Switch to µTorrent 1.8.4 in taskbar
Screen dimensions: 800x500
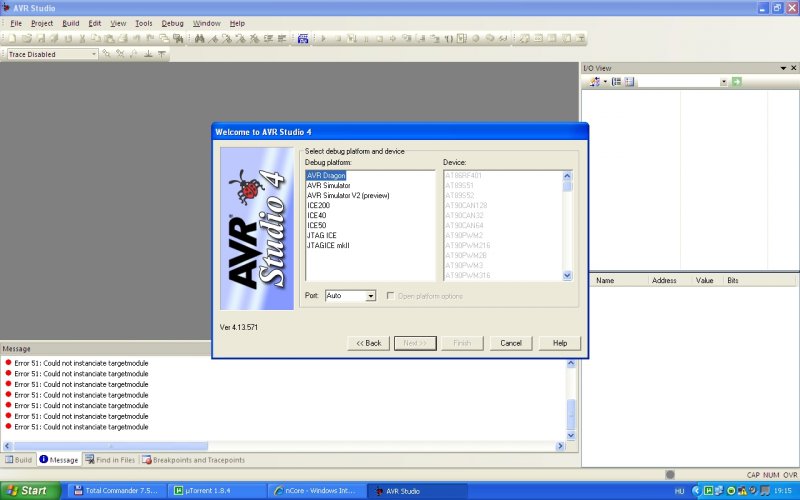pyautogui.click(x=217, y=491)
